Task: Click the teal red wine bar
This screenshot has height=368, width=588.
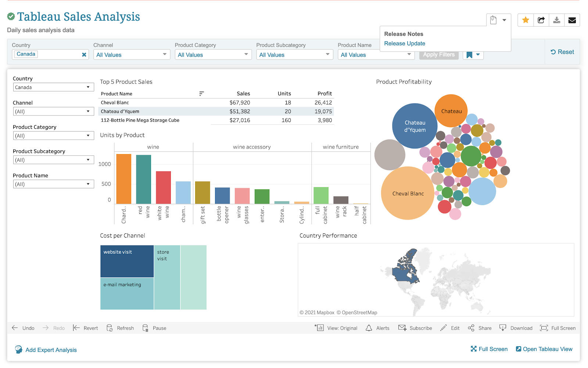Action: pyautogui.click(x=144, y=179)
